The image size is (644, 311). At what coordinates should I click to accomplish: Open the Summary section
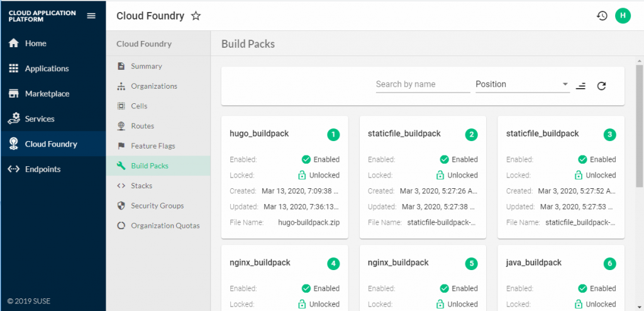click(146, 66)
